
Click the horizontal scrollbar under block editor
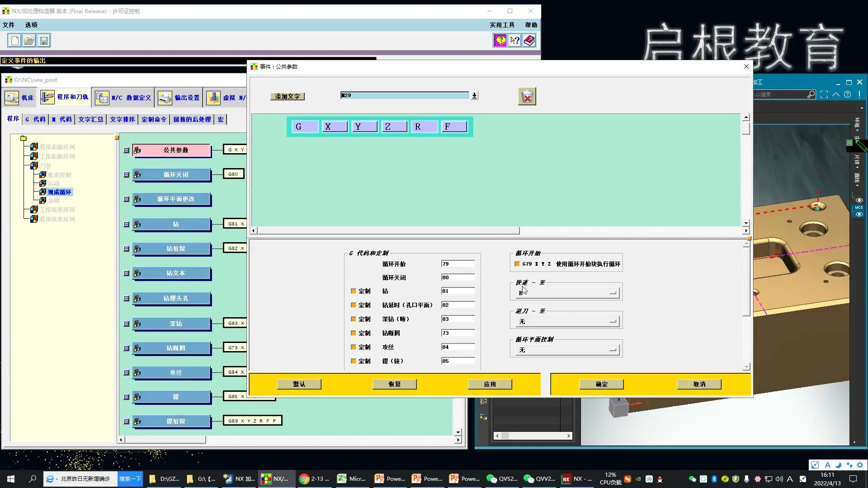point(389,230)
